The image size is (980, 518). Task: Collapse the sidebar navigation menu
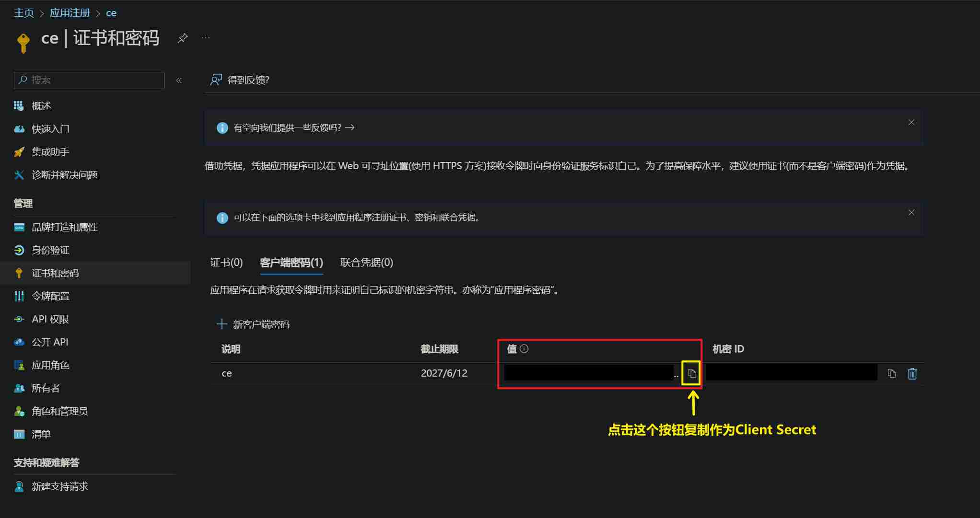tap(179, 81)
